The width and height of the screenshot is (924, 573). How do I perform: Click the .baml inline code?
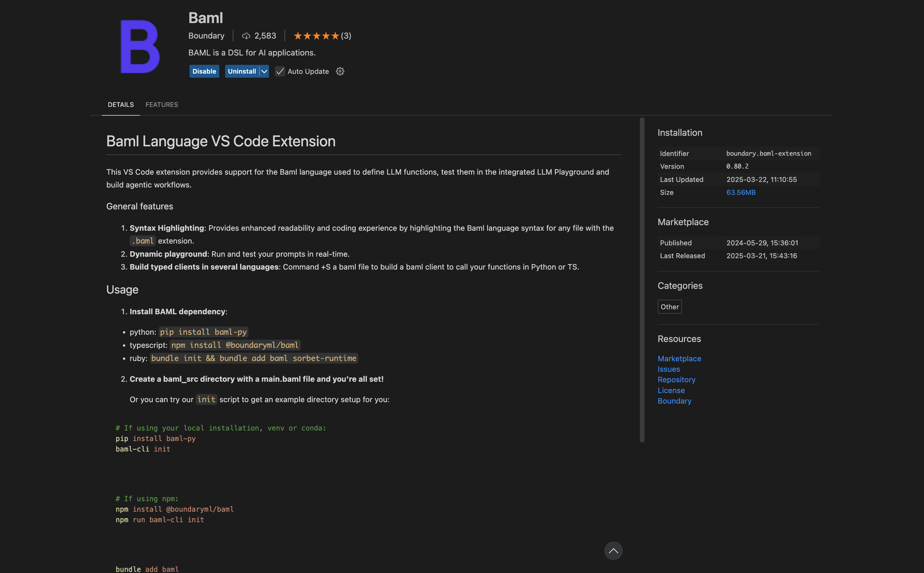tap(143, 241)
